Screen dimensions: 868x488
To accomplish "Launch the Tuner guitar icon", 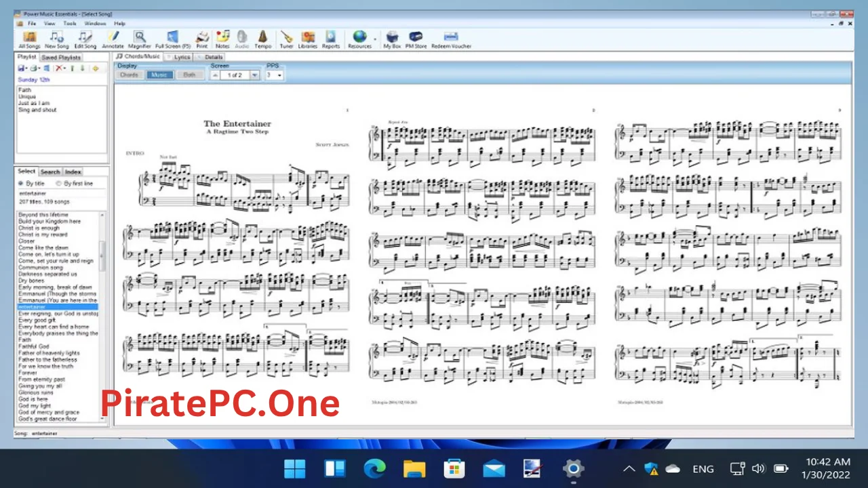I will pos(287,39).
